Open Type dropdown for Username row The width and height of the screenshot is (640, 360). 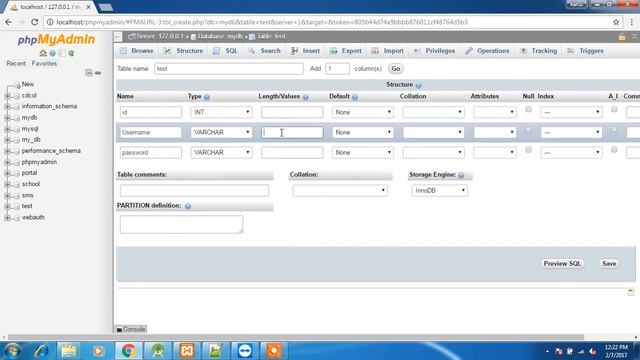221,132
